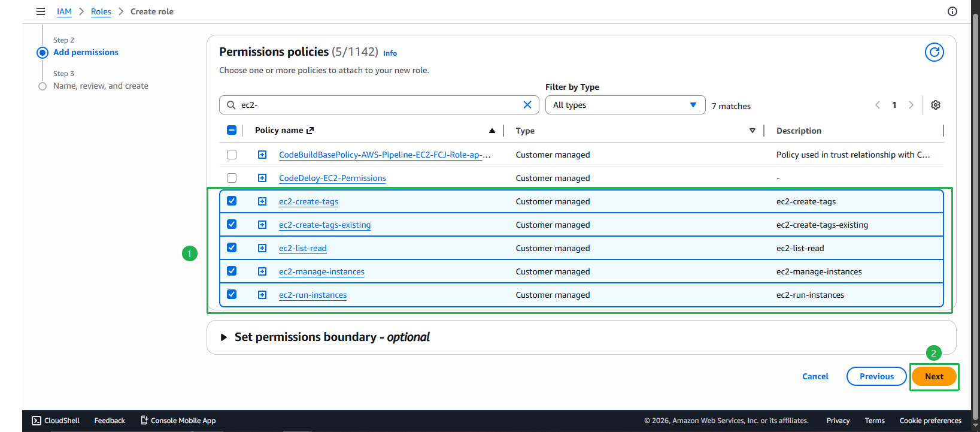Select the Add permissions step indicator
This screenshot has width=980, height=432.
pos(43,53)
